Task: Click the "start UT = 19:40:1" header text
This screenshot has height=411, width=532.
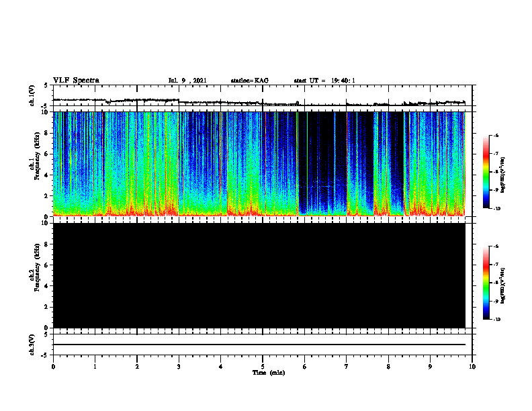Action: [x=324, y=81]
